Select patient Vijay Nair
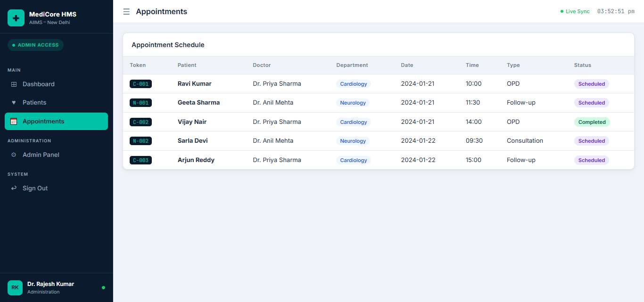Screen dimensions: 644x302 point(192,122)
